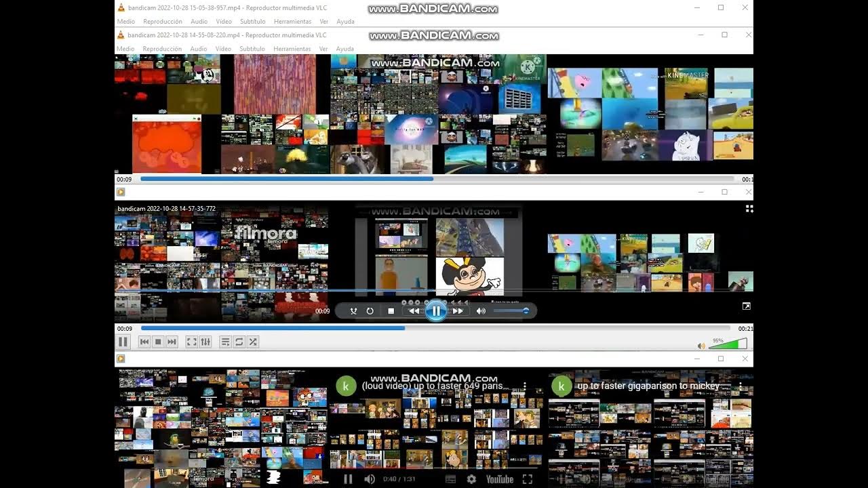
Task: Pause playback in main VLC bottom toolbar
Action: (x=123, y=342)
